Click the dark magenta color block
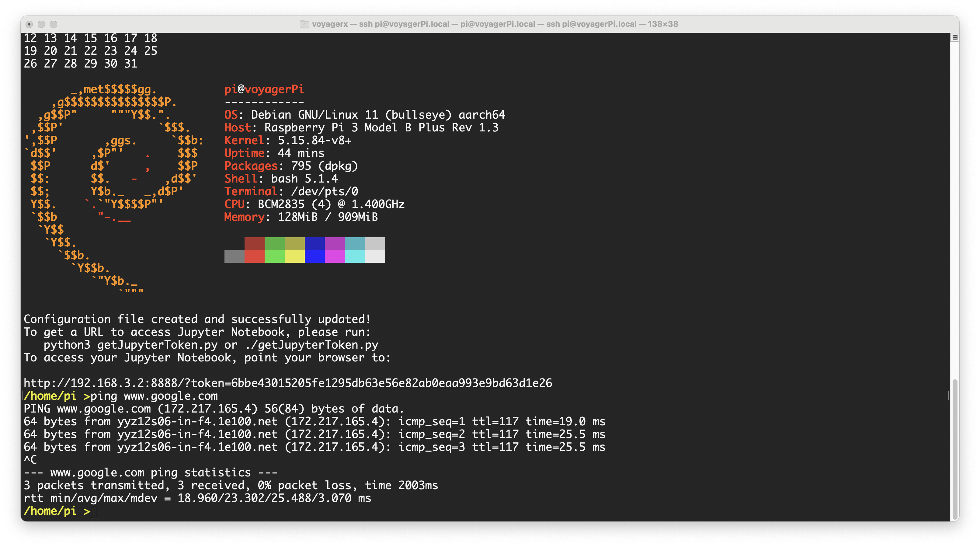The image size is (980, 547). [335, 243]
